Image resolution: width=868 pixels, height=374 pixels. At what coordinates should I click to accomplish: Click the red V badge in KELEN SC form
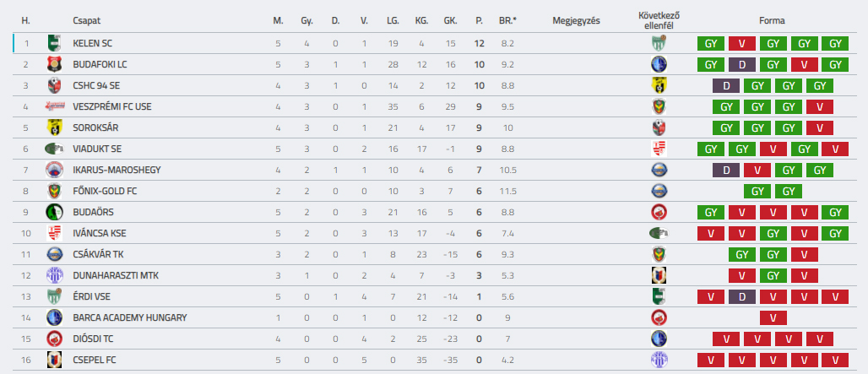click(x=742, y=43)
